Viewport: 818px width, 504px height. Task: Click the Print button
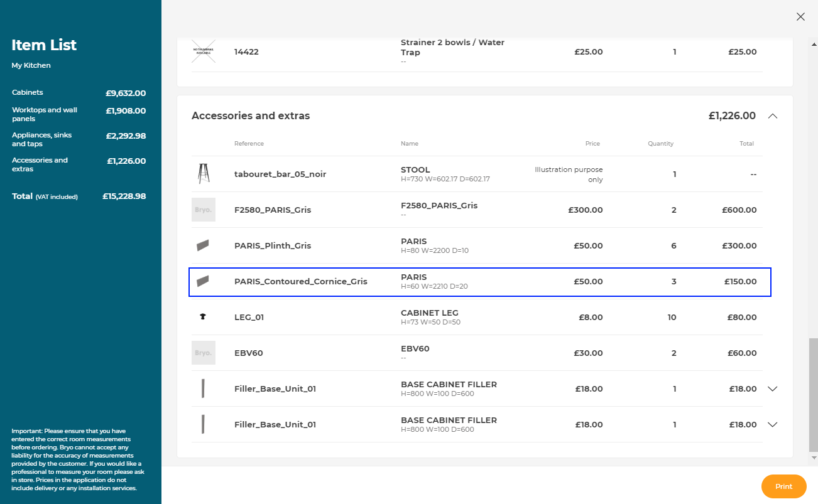pos(783,486)
